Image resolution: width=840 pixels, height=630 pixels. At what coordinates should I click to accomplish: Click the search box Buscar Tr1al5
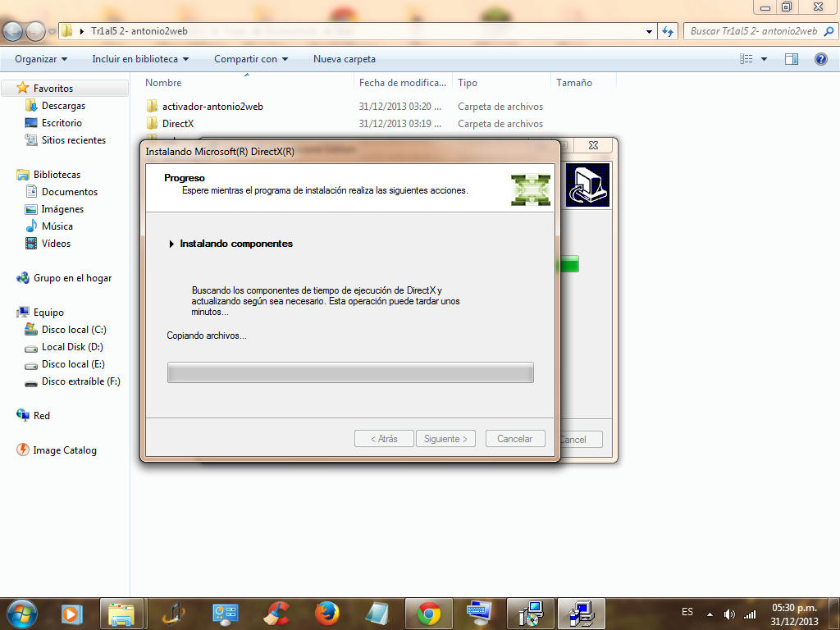[x=753, y=31]
